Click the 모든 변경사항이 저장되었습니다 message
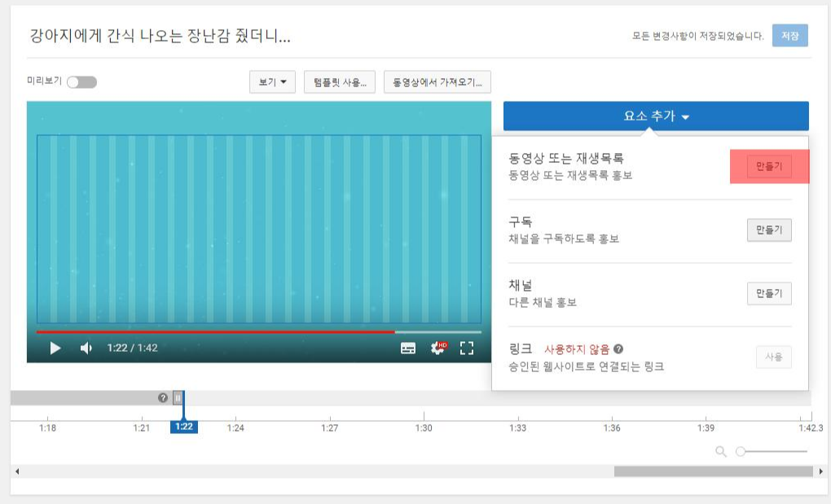Image resolution: width=831 pixels, height=504 pixels. pos(697,36)
